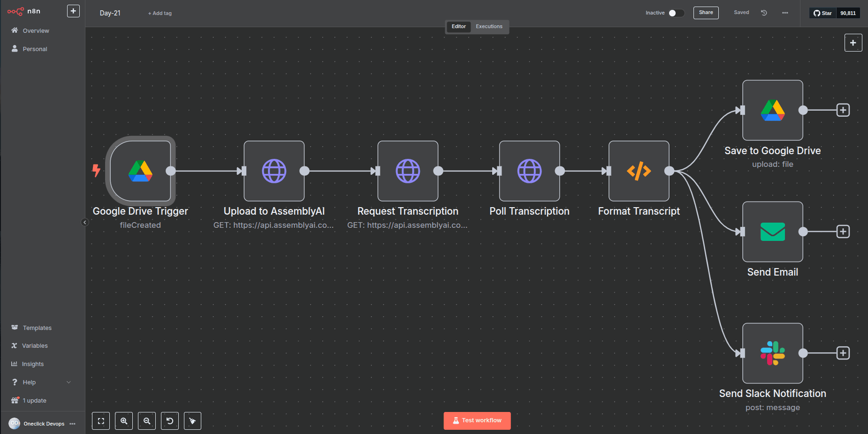Click the 'post: message' node subtitle
The width and height of the screenshot is (868, 434).
[x=773, y=407]
